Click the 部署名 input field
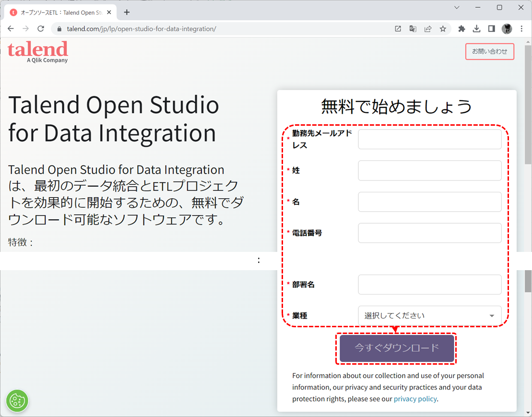 (429, 285)
